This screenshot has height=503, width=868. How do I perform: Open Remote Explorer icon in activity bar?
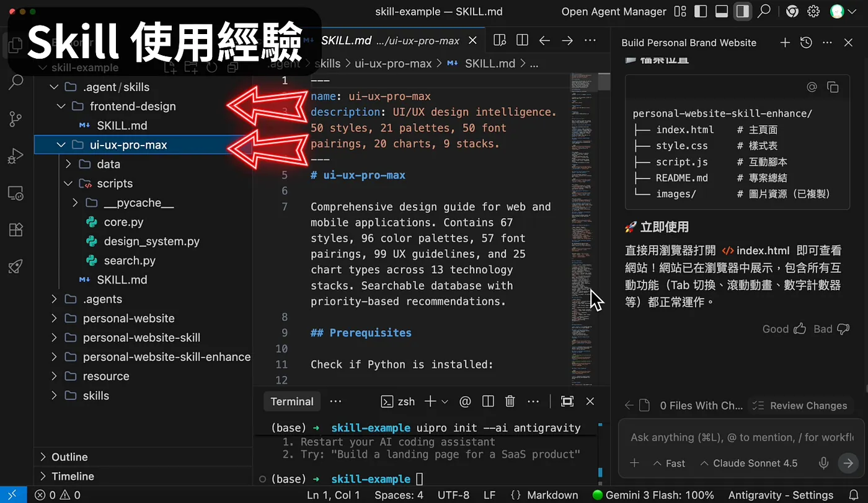(x=16, y=193)
